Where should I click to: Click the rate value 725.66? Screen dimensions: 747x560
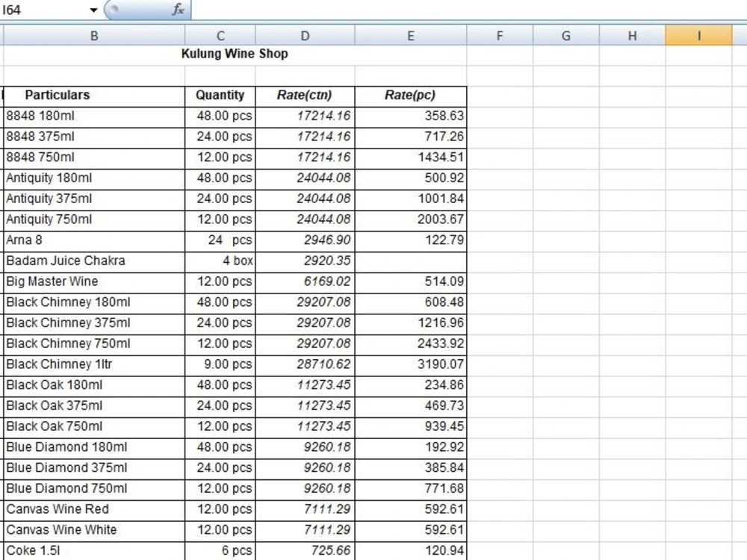[x=305, y=551]
